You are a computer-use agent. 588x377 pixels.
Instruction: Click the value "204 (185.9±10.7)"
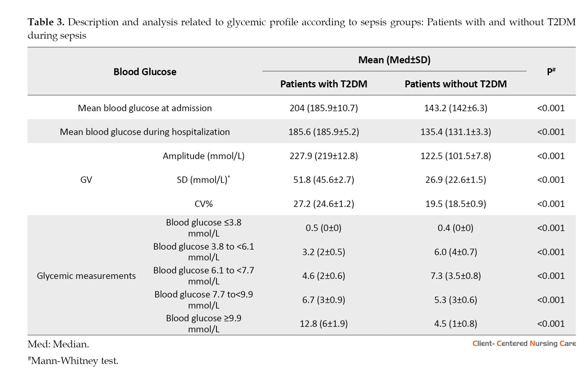coord(324,108)
